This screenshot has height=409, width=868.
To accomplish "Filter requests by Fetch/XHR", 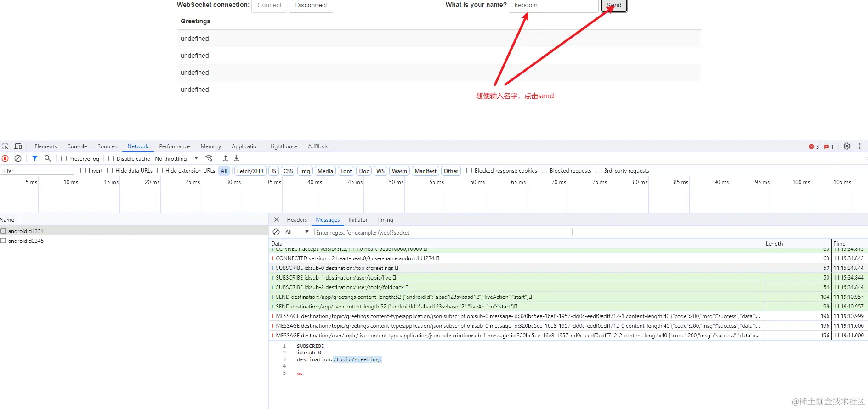I will pyautogui.click(x=250, y=171).
